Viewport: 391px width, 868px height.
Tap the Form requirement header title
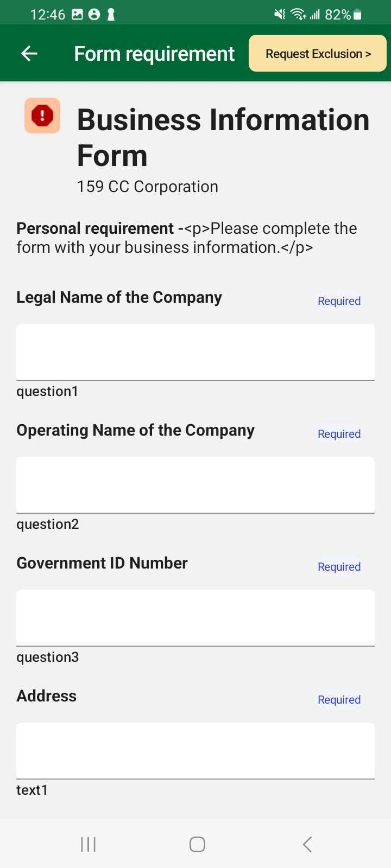(154, 54)
